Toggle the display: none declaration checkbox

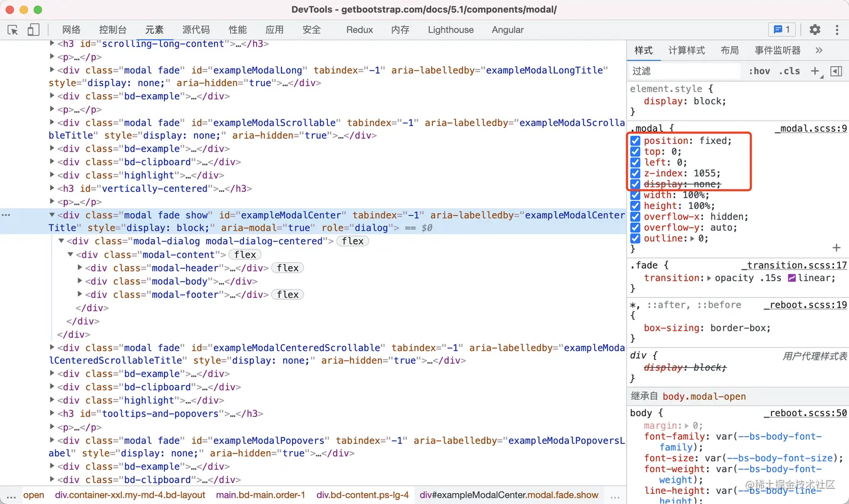tap(635, 184)
